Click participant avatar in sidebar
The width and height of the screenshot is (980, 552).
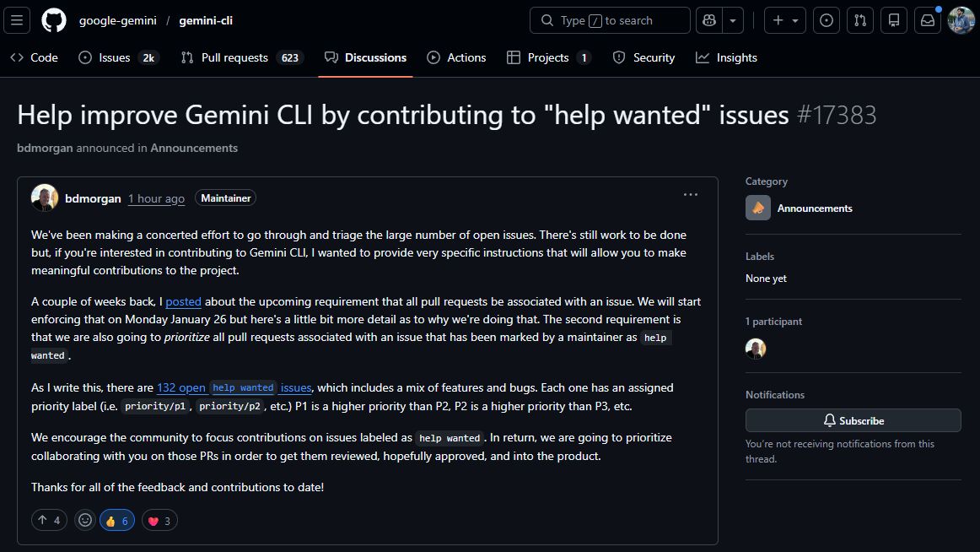click(x=756, y=349)
